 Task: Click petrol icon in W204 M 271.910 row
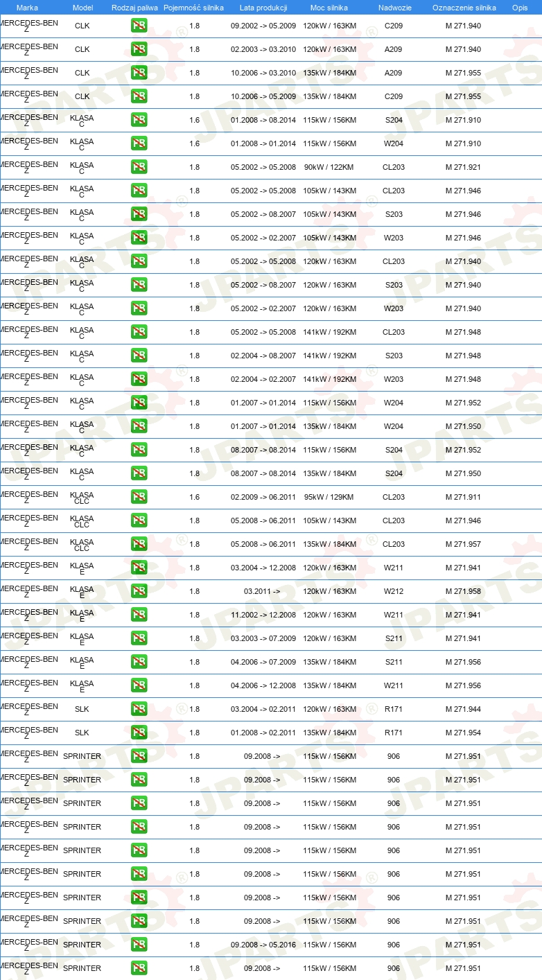(x=139, y=144)
